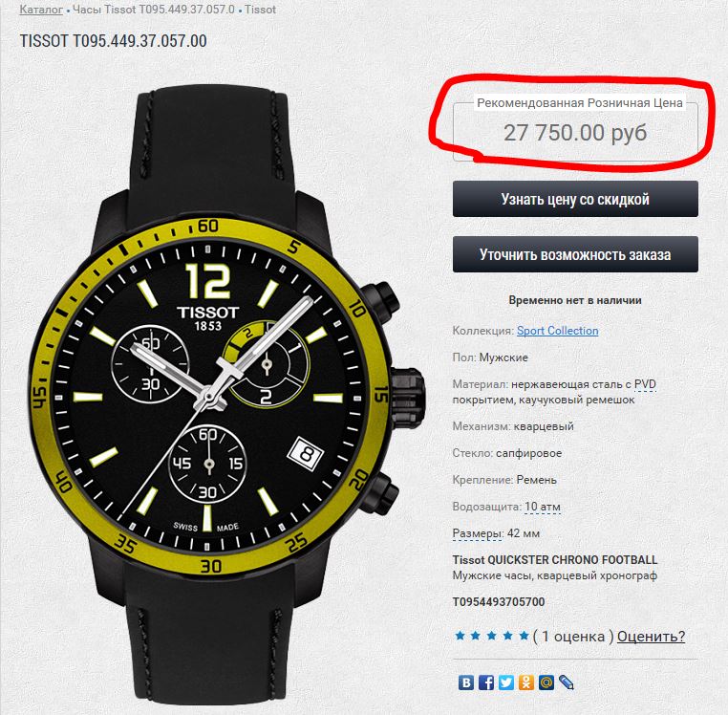Share the watch on VKontakte
Viewport: 728px width, 715px height.
click(466, 682)
